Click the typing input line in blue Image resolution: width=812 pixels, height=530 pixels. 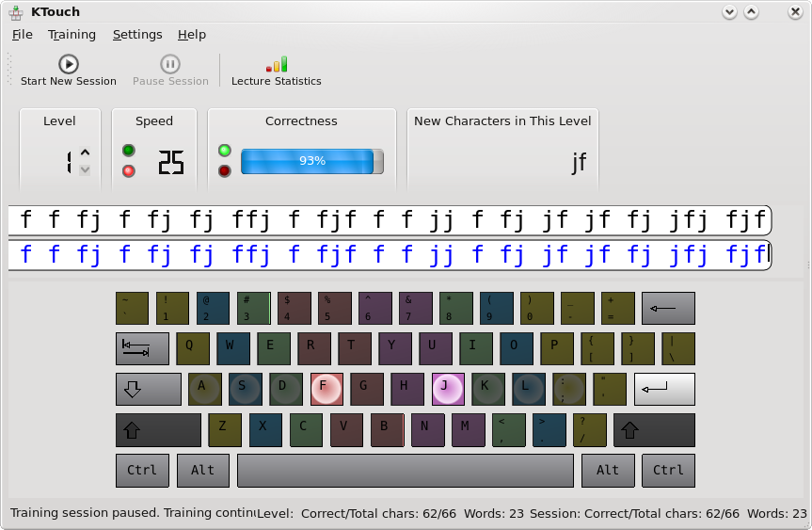(x=390, y=255)
